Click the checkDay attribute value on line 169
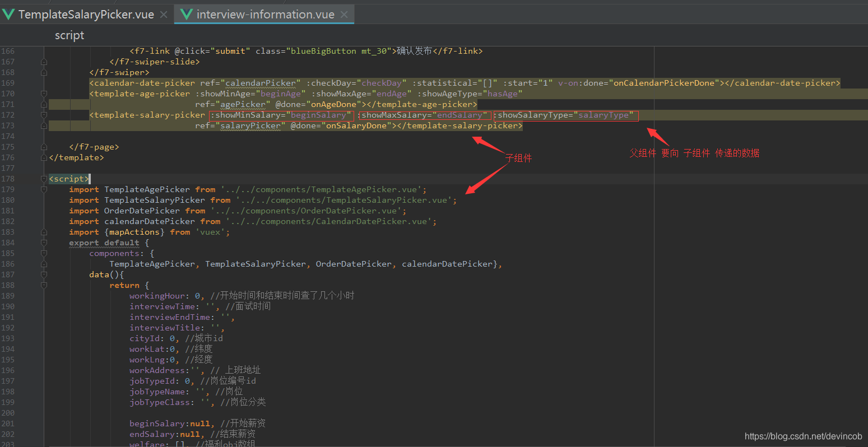868x447 pixels. click(382, 83)
